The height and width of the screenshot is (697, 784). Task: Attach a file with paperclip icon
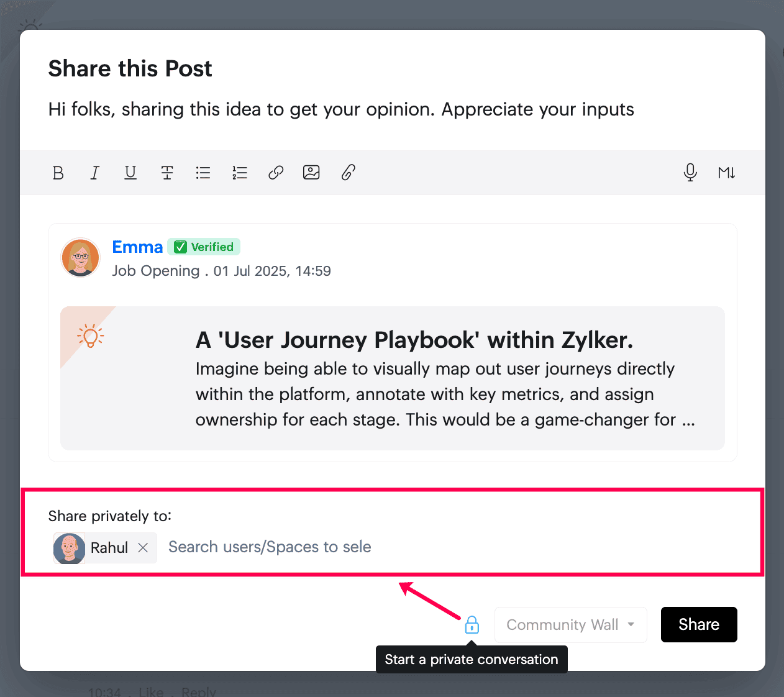point(349,173)
